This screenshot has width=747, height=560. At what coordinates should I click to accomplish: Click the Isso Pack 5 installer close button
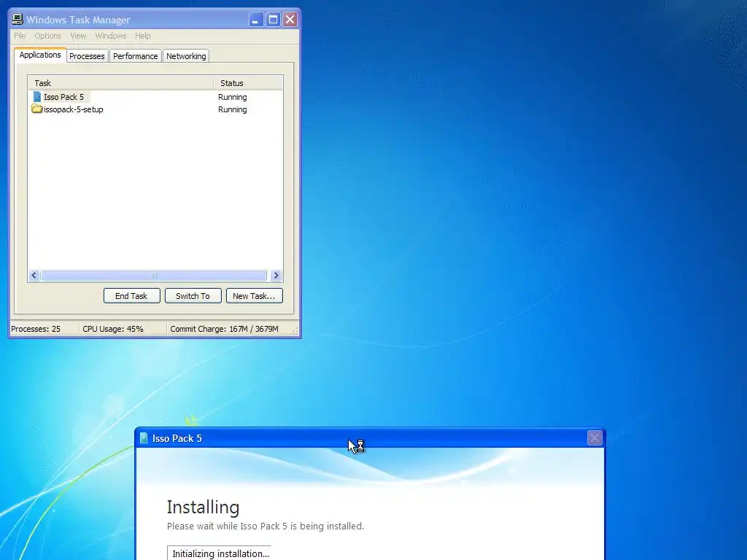pos(595,437)
